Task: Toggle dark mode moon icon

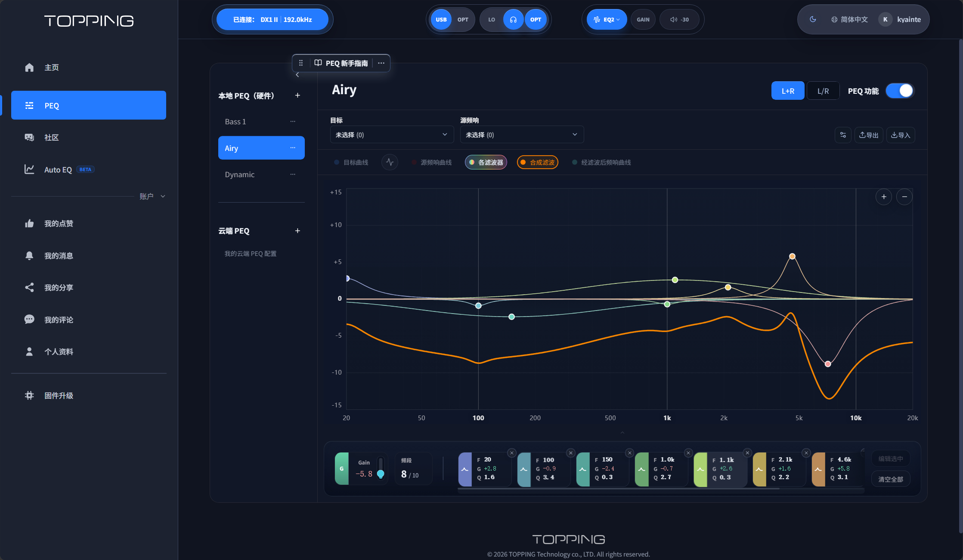Action: click(813, 19)
